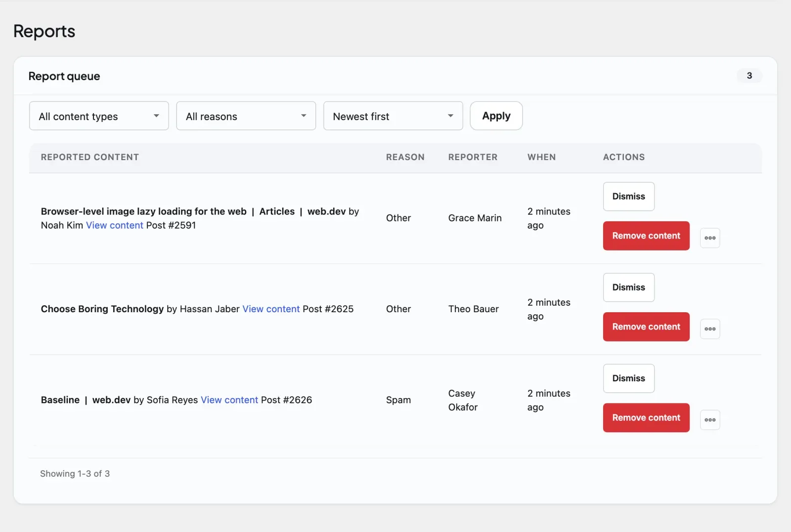The image size is (791, 532).
Task: Click the report count badge showing 3
Action: [x=749, y=76]
